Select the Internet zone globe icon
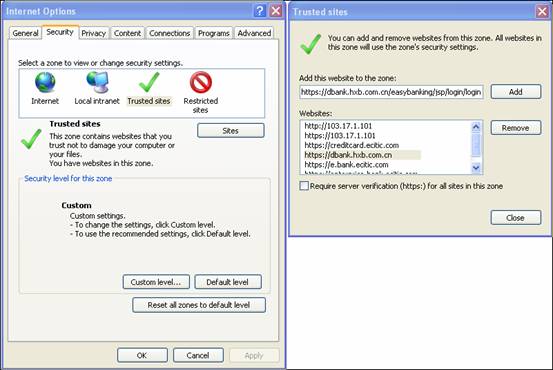This screenshot has height=370, width=553. [45, 82]
